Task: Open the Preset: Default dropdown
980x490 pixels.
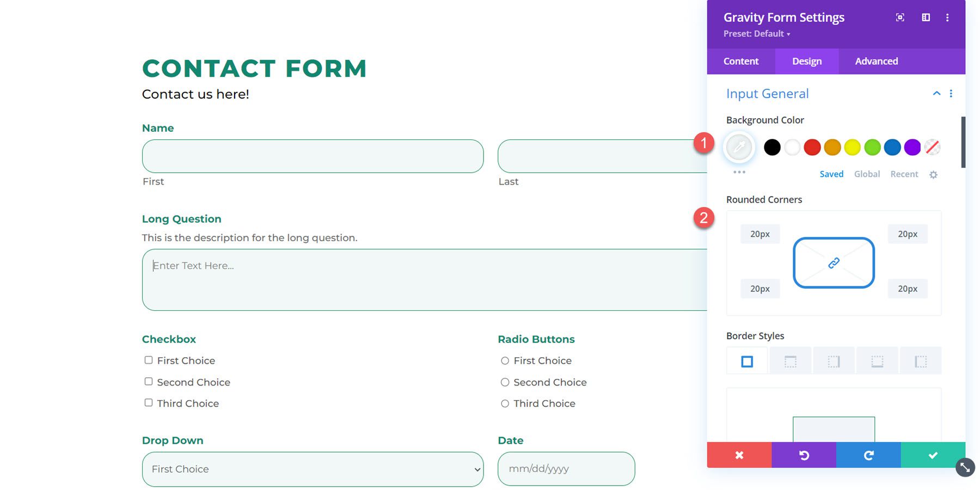Action: [x=757, y=33]
